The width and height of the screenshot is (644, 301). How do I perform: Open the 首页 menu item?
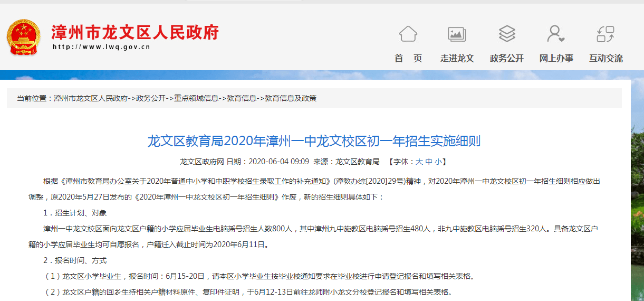[x=408, y=59]
